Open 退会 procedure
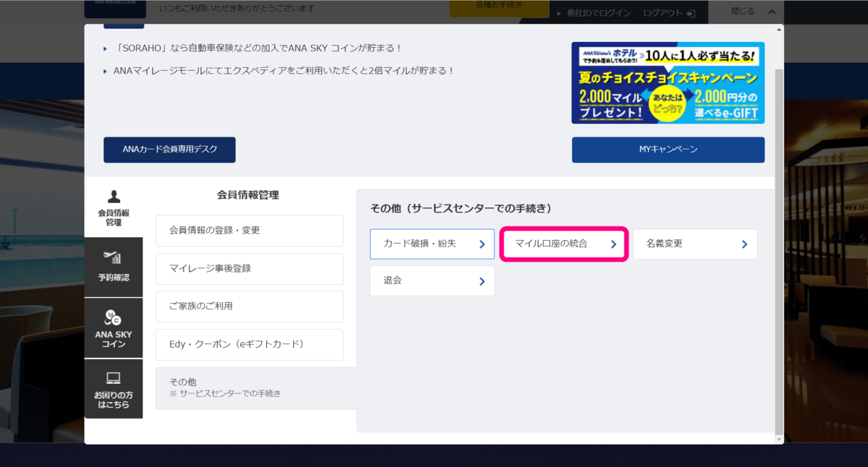The height and width of the screenshot is (467, 868). coord(433,280)
